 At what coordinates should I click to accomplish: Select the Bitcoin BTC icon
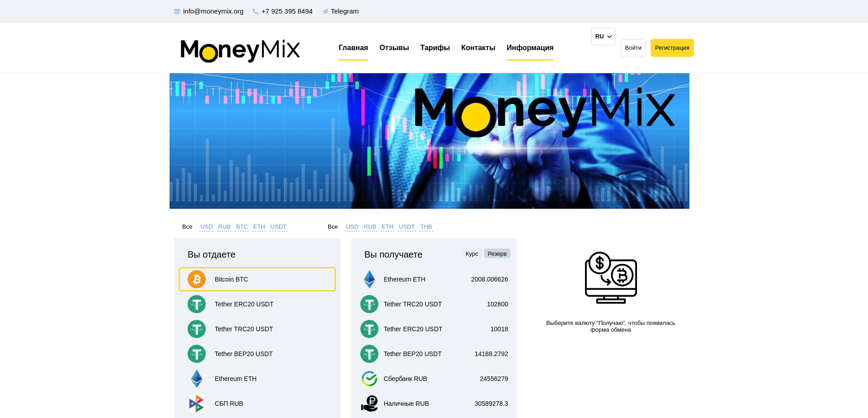[196, 279]
